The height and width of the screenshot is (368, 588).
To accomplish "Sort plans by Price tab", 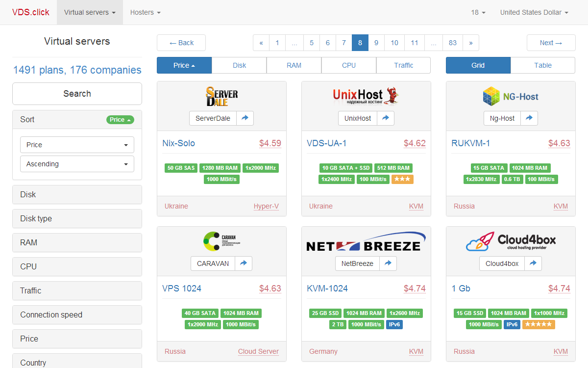I will tap(184, 65).
